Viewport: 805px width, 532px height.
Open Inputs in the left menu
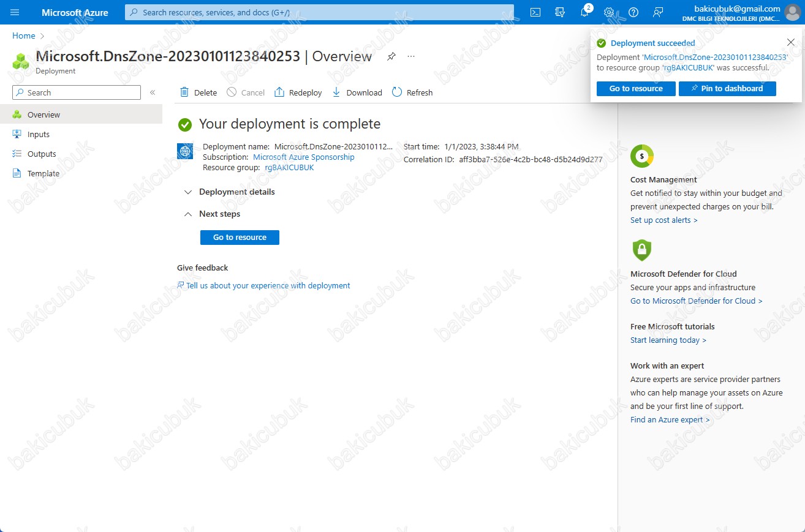point(81,134)
